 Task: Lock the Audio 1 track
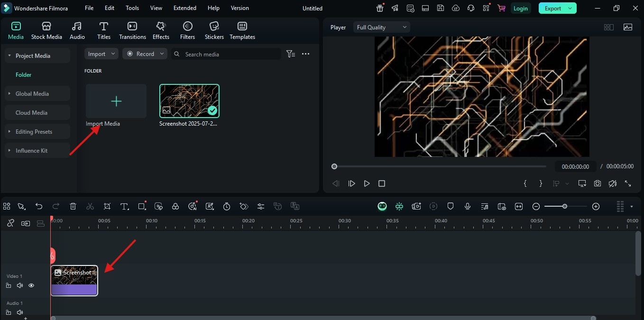pos(9,312)
